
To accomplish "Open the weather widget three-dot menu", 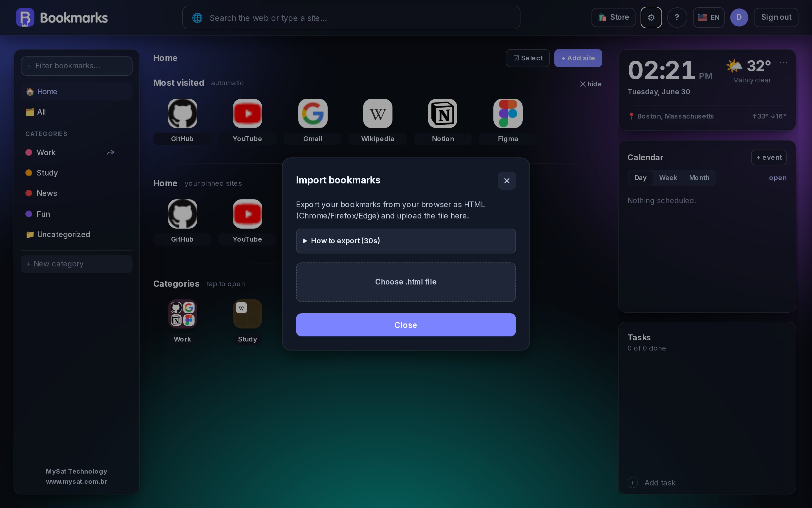I will click(x=783, y=62).
